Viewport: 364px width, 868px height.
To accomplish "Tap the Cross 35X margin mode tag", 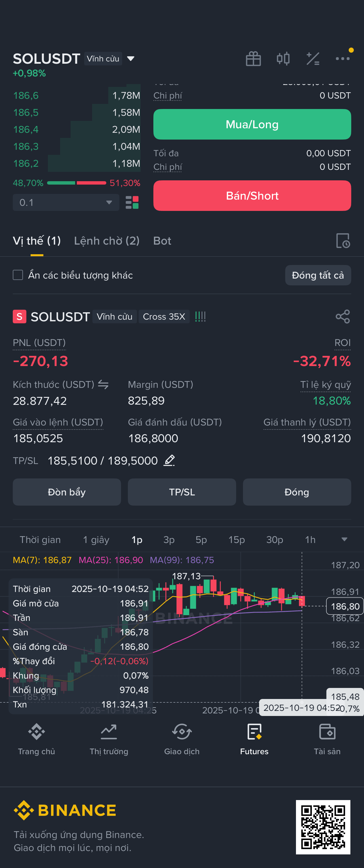I will pyautogui.click(x=164, y=317).
